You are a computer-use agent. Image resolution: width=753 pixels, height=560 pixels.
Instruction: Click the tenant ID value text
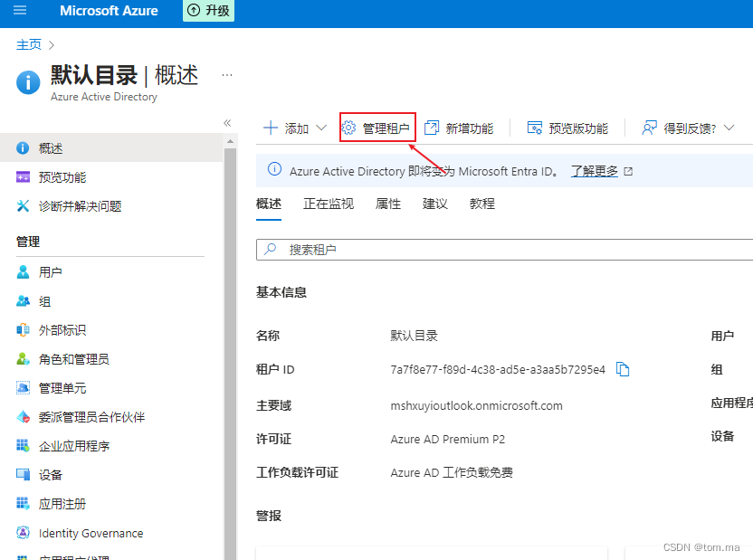pos(498,369)
